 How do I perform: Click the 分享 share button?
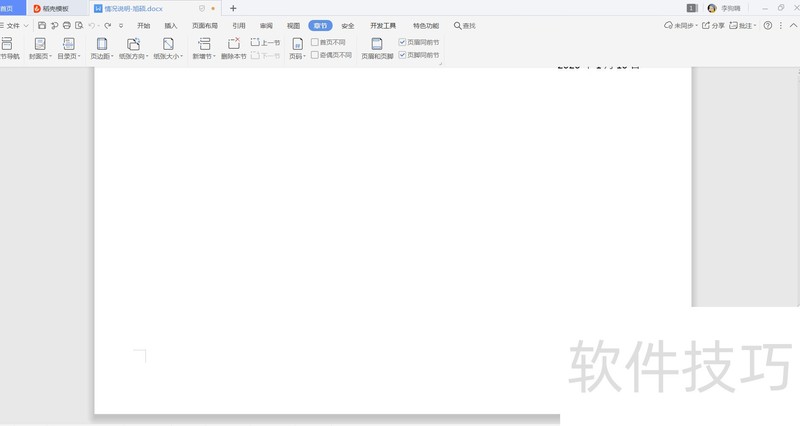pyautogui.click(x=713, y=26)
